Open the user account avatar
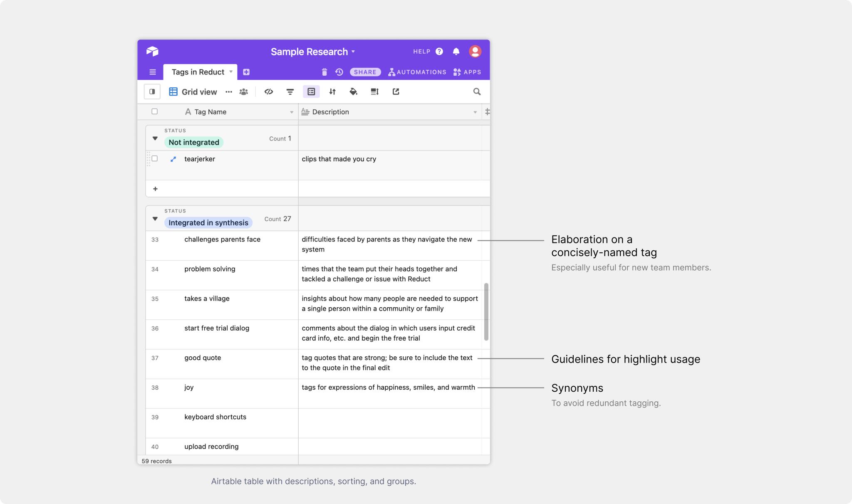The width and height of the screenshot is (852, 504). [x=475, y=51]
